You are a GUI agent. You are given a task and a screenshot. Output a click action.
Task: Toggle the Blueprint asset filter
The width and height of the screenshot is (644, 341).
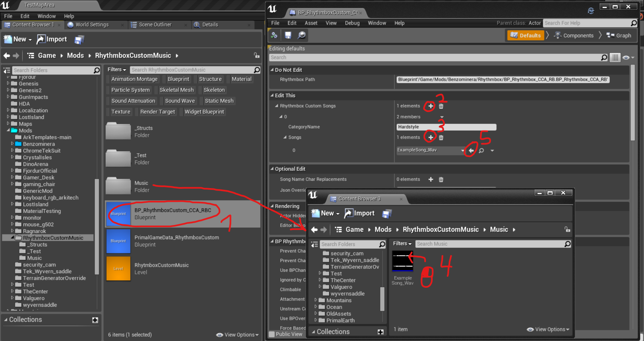178,79
